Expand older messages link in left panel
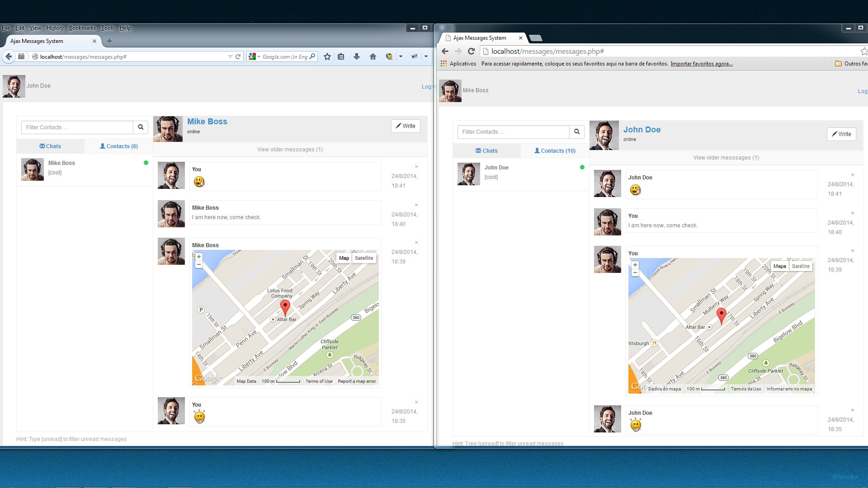The height and width of the screenshot is (488, 868). 289,149
